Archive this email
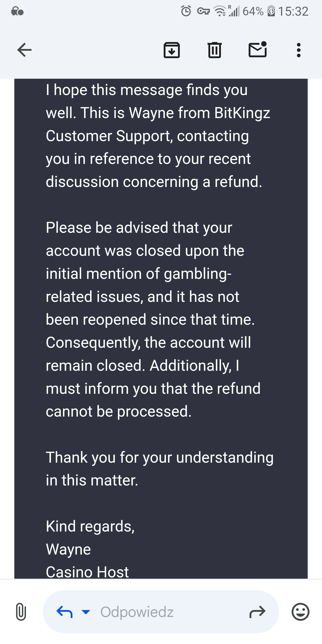Image resolution: width=322 pixels, height=644 pixels. tap(172, 50)
